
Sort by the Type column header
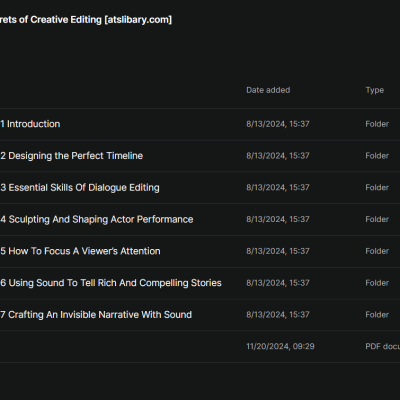coord(375,90)
